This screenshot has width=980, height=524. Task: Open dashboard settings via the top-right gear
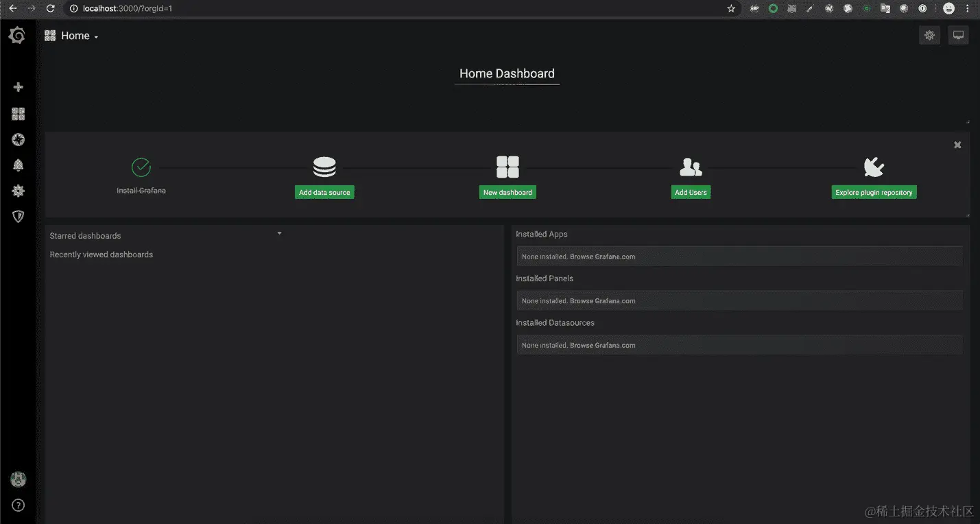[929, 35]
